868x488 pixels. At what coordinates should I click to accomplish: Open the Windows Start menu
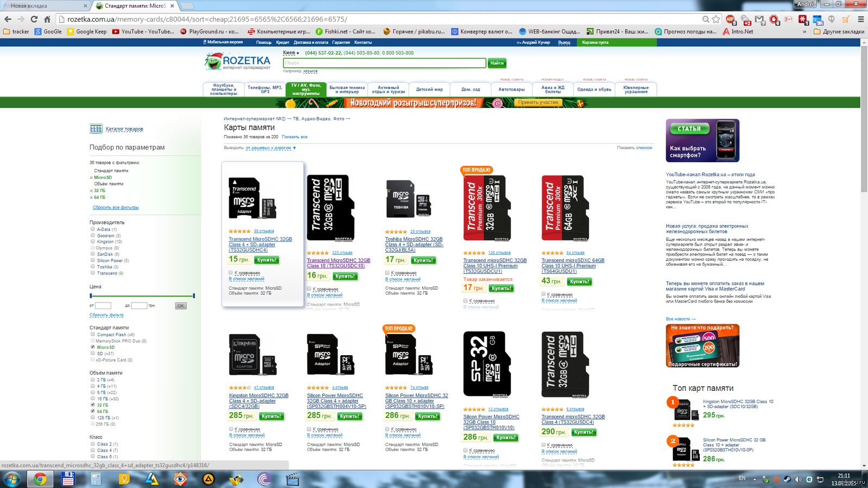point(12,479)
